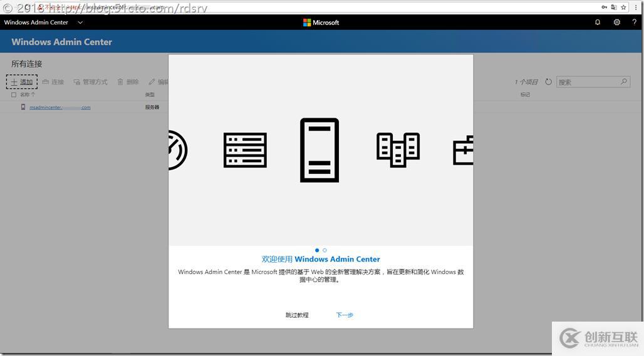Viewport: 644px width, 356px height.
Task: Click into the 搜索 search field
Action: 593,82
